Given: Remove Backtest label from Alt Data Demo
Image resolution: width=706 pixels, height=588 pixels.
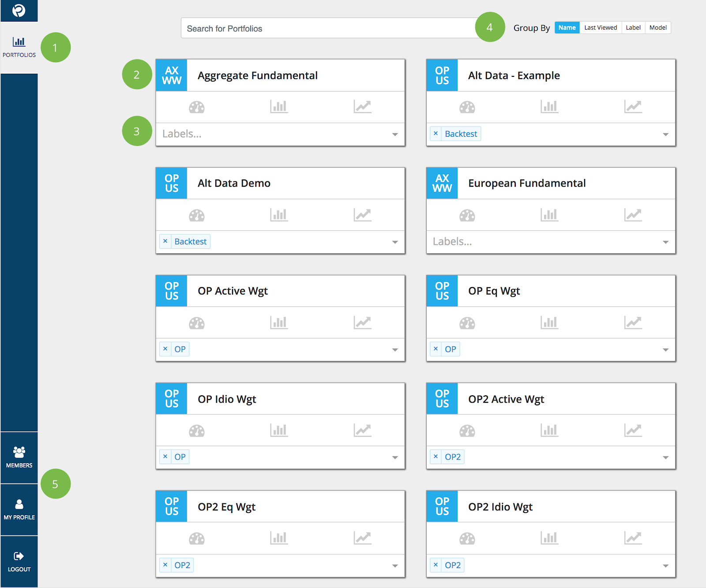Looking at the screenshot, I should tap(165, 241).
